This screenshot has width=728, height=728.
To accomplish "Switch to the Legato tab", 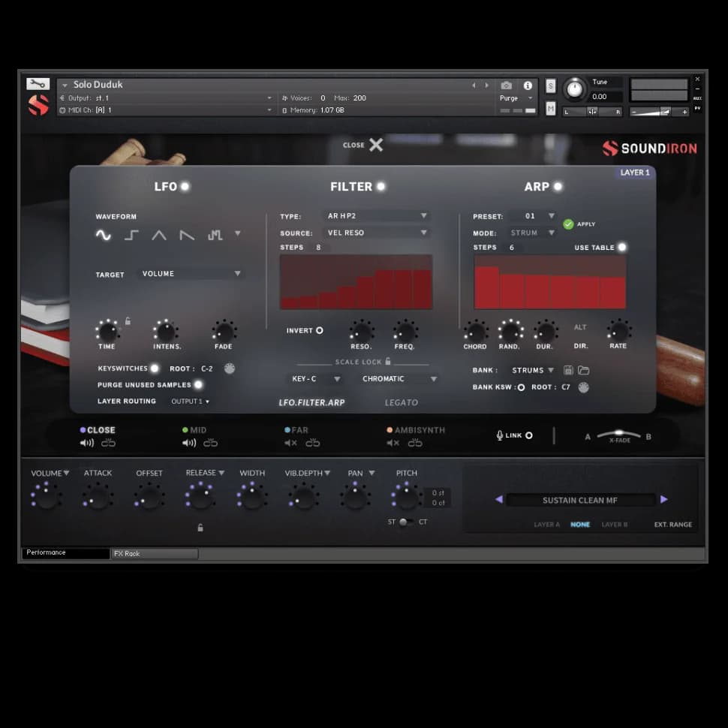I will click(x=402, y=402).
